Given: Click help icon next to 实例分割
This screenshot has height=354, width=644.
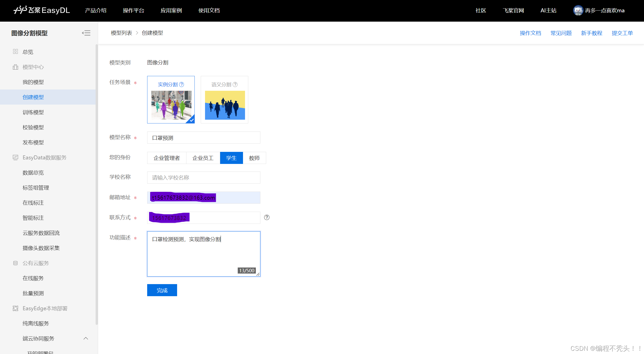Looking at the screenshot, I should [x=182, y=84].
